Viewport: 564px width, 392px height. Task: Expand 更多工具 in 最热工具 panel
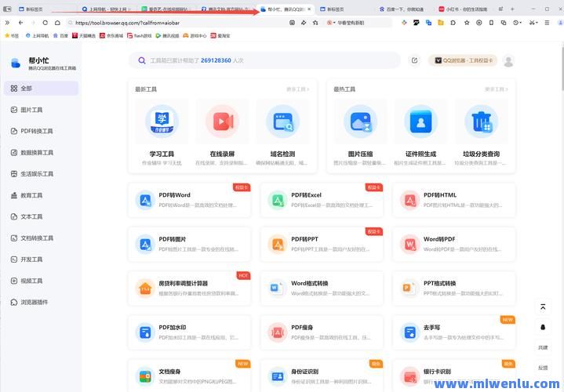[497, 89]
